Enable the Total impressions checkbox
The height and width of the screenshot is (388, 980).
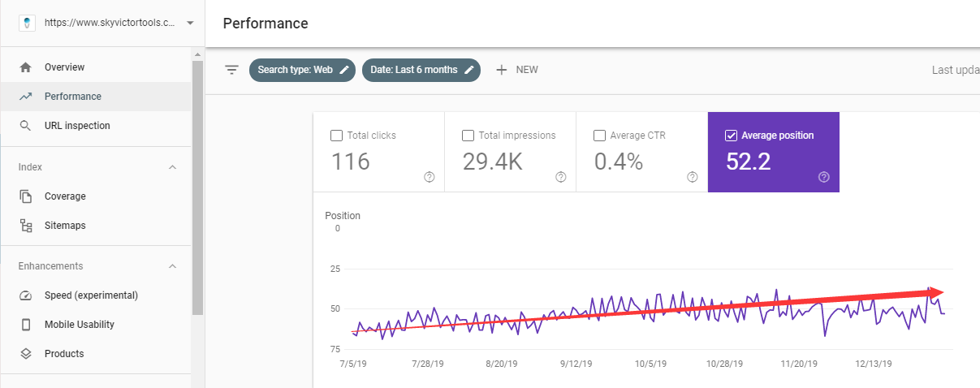pos(468,136)
